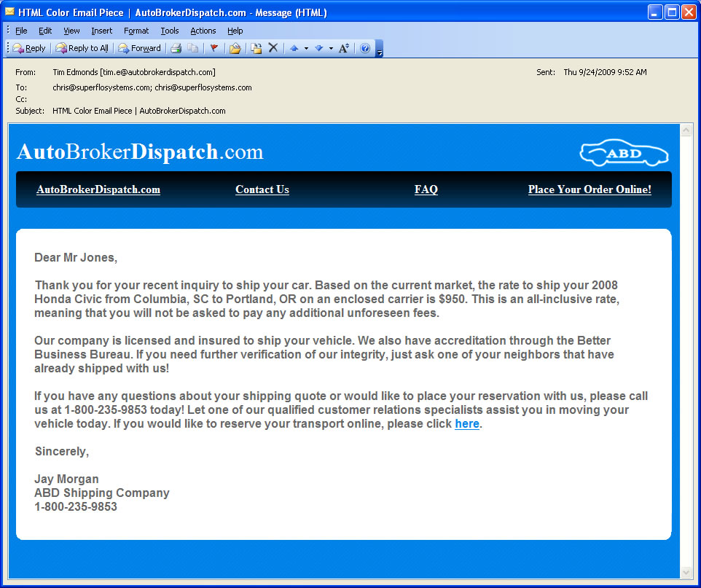Open the Format menu
Viewport: 701px width, 588px height.
pos(136,31)
